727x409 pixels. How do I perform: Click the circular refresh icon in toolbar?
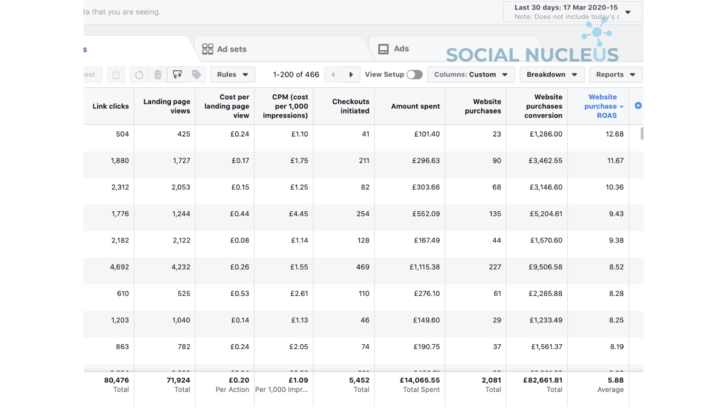click(138, 75)
